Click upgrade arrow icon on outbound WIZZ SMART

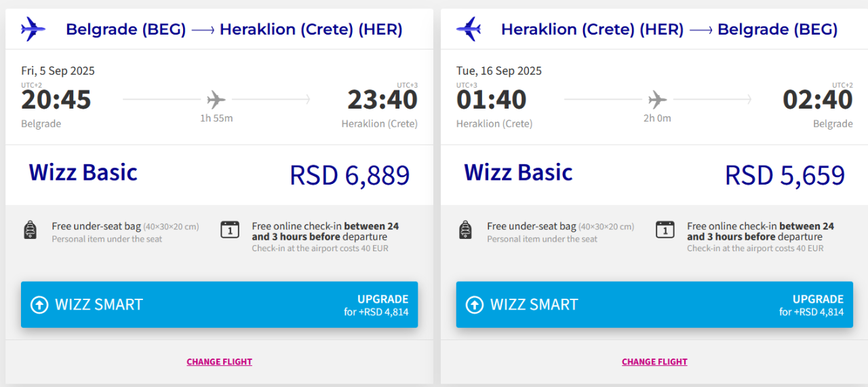[39, 305]
